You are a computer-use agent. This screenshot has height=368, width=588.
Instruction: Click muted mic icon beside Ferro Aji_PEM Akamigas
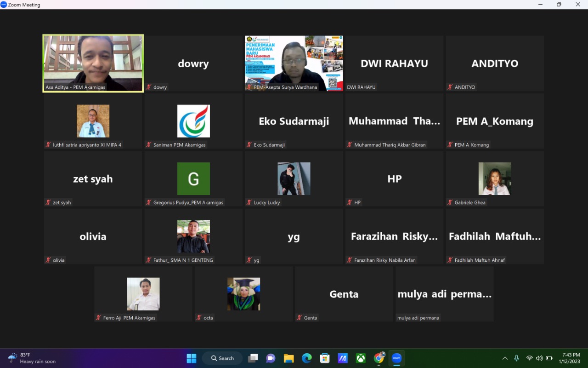(x=99, y=317)
